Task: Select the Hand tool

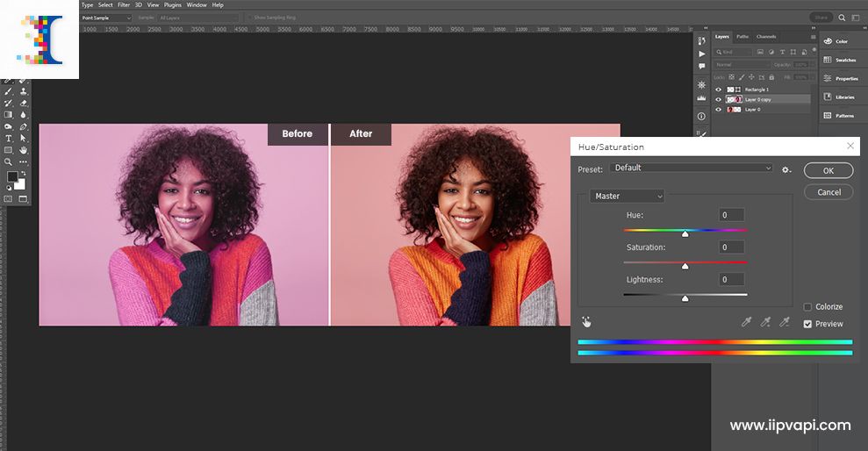Action: coord(24,150)
